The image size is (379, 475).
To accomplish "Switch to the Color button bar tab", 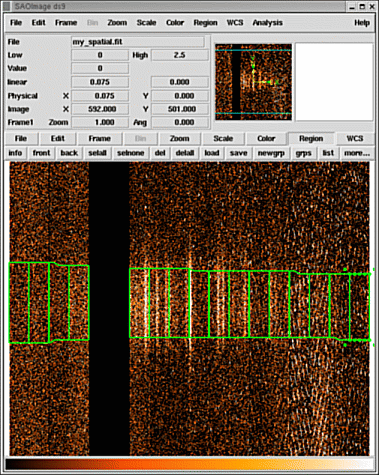I will 266,138.
